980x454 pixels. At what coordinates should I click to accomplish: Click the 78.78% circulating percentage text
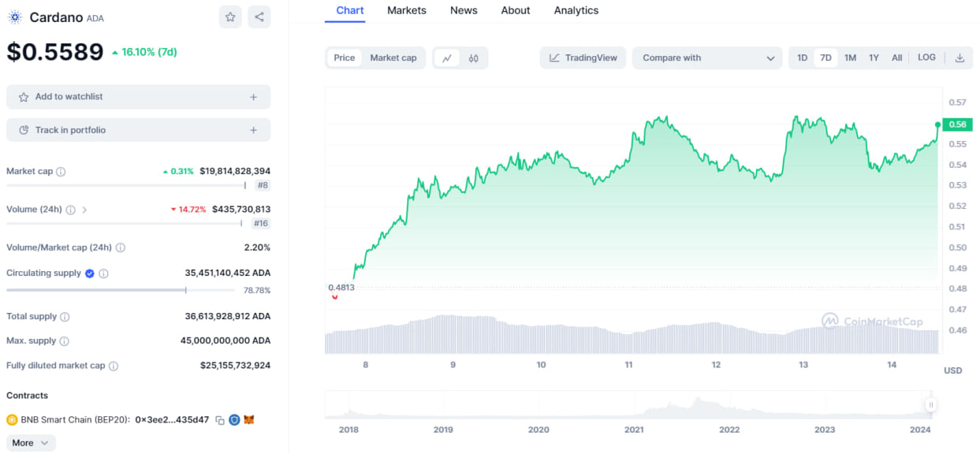(257, 291)
